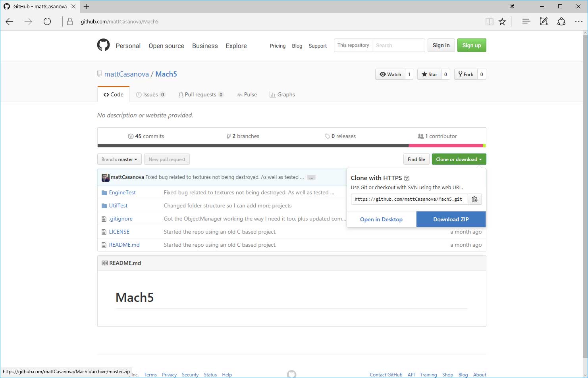The image size is (588, 378).
Task: View the 2 branches link
Action: click(x=243, y=136)
